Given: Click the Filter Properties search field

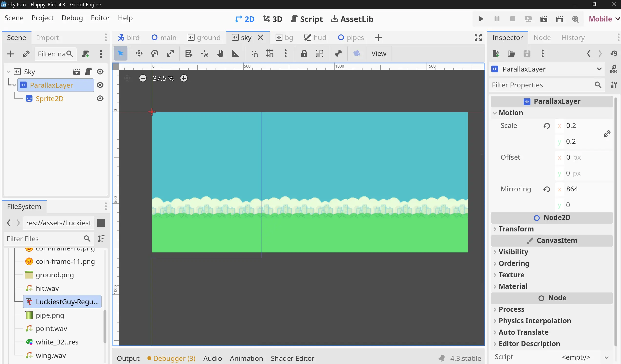Looking at the screenshot, I should (547, 85).
